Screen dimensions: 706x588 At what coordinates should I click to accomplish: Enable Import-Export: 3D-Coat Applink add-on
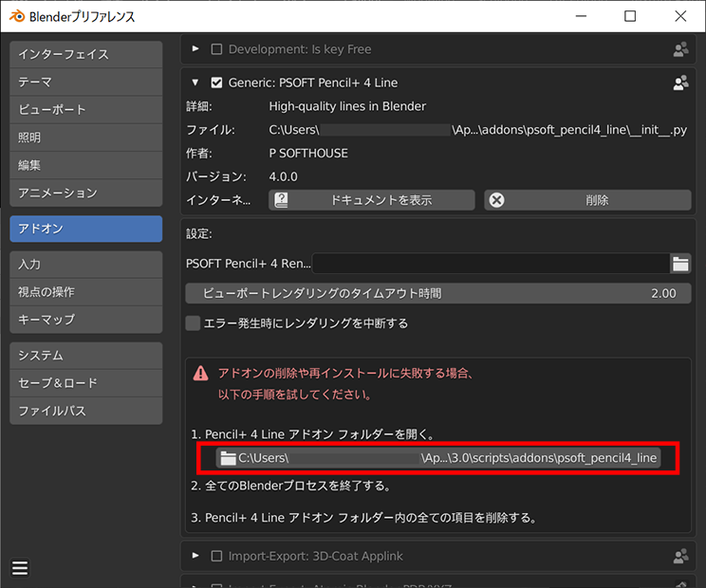tap(216, 556)
